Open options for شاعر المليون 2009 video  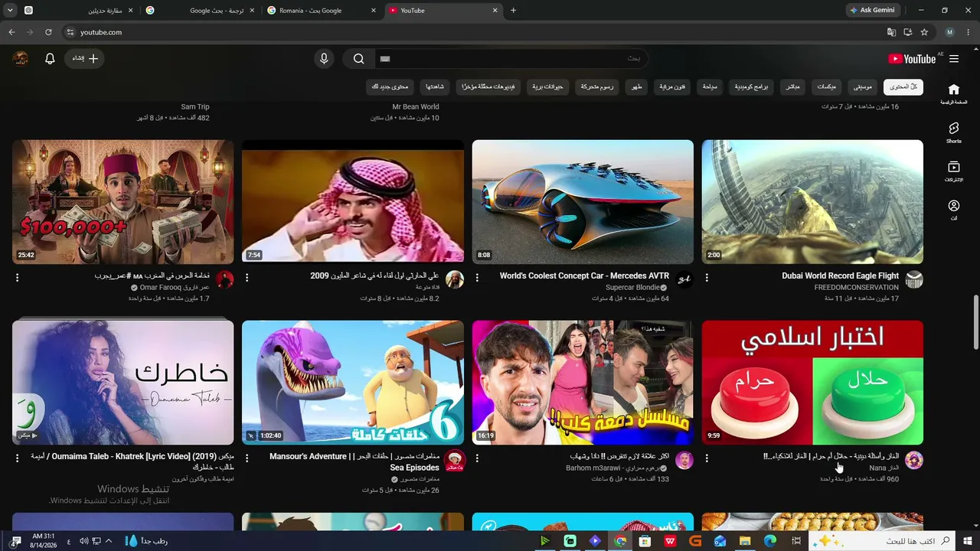pos(247,278)
